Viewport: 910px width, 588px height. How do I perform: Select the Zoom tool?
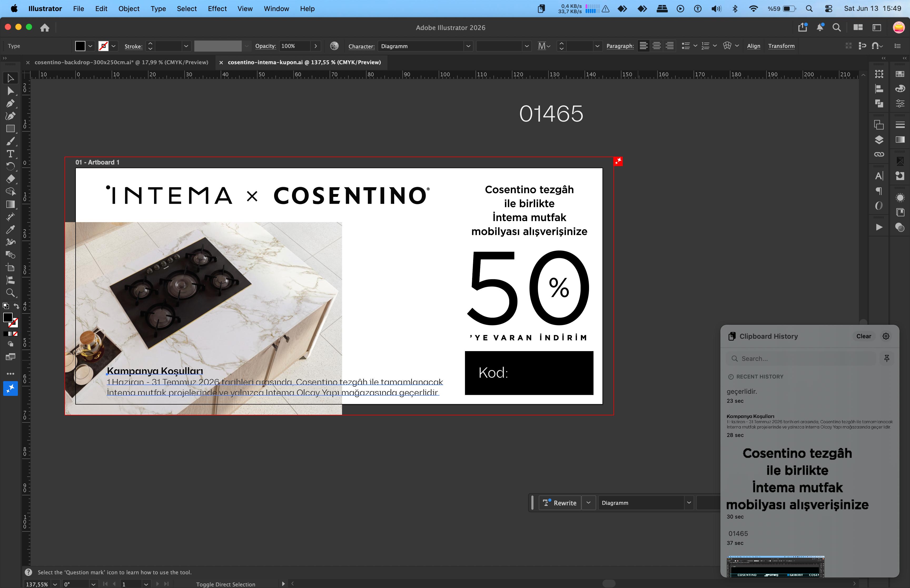tap(10, 293)
